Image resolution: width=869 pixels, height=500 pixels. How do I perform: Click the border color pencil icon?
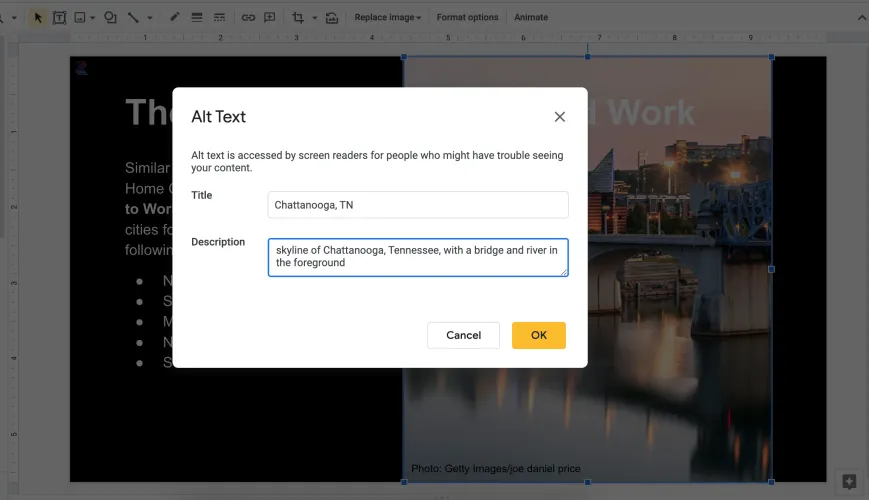tap(175, 17)
